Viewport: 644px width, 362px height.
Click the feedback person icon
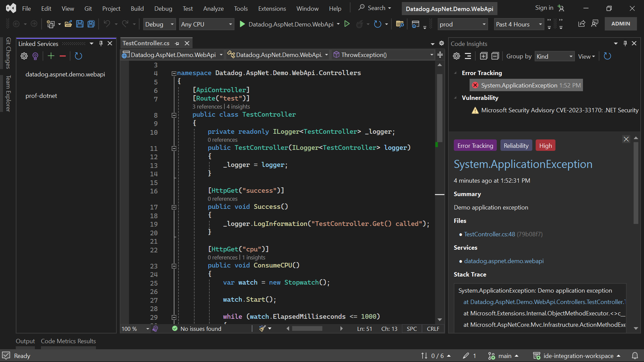(595, 23)
